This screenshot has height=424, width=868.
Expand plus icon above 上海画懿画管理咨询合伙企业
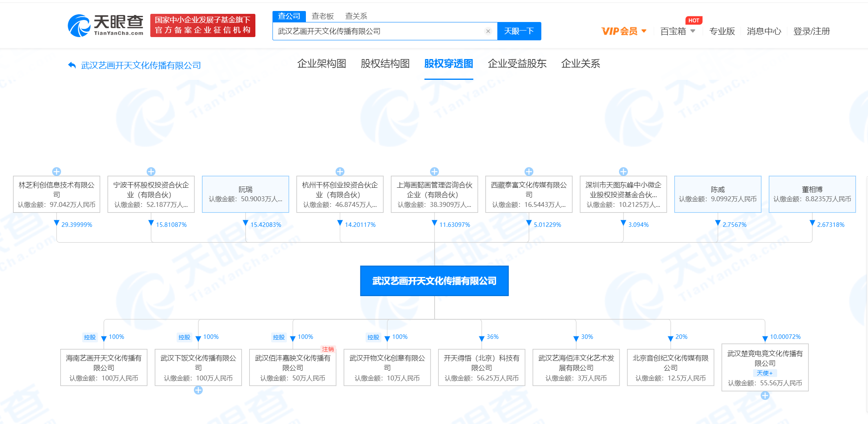pyautogui.click(x=435, y=171)
